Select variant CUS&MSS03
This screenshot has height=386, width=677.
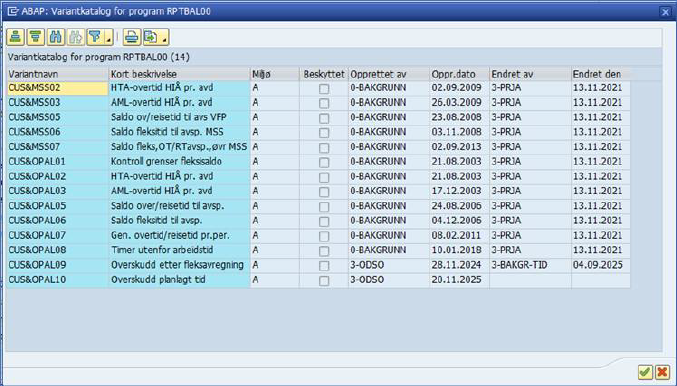pyautogui.click(x=57, y=103)
